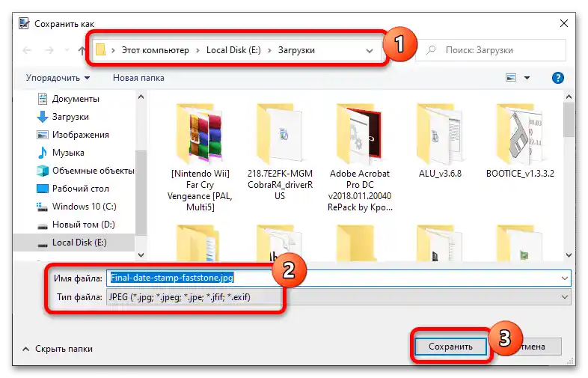Select 'Local Disk (E:)' in navigation pane
Screen dimensions: 588x378
point(74,243)
